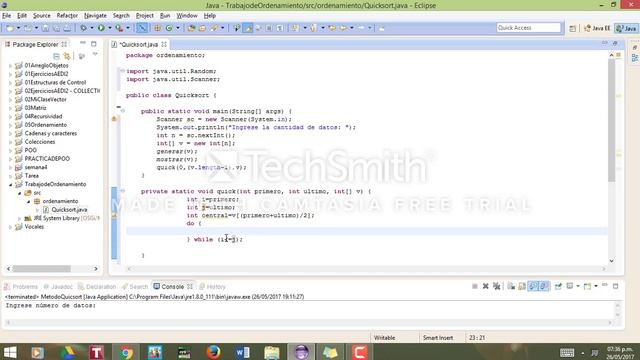Toggle Show Console When Standard Error Changes
Screen dimensions: 640x360
pyautogui.click(x=544, y=286)
